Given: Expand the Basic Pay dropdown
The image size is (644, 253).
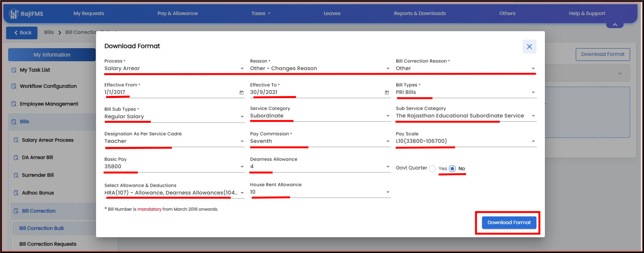Looking at the screenshot, I should click(174, 167).
